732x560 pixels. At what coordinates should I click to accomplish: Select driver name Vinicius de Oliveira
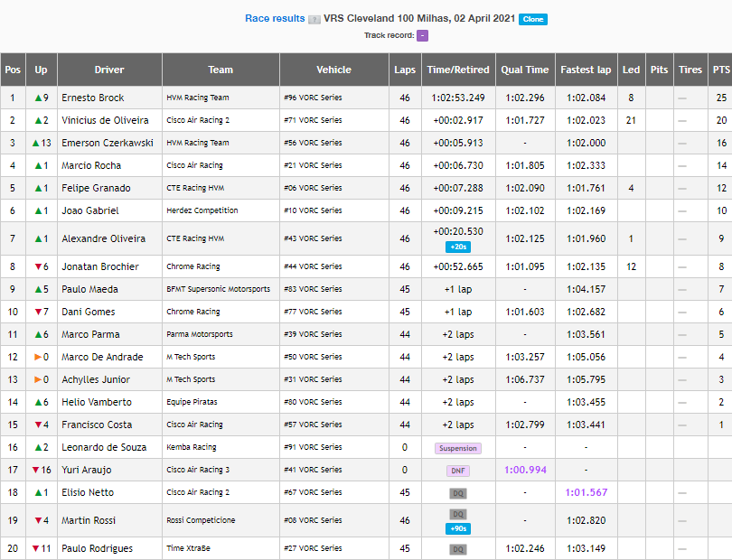[x=105, y=120]
